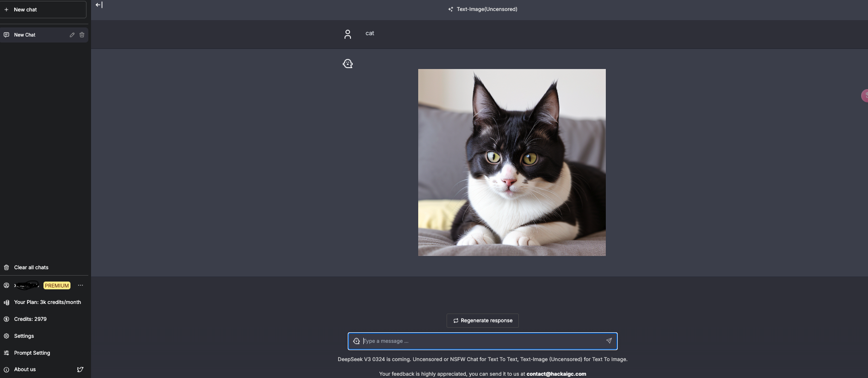Open Settings in the sidebar
The width and height of the screenshot is (868, 378).
[x=24, y=336]
